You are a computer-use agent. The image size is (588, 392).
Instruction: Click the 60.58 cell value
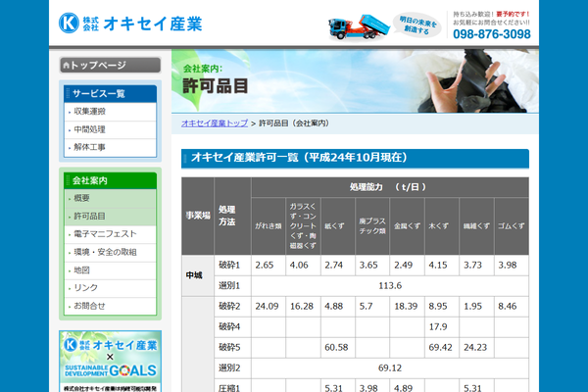coord(336,348)
